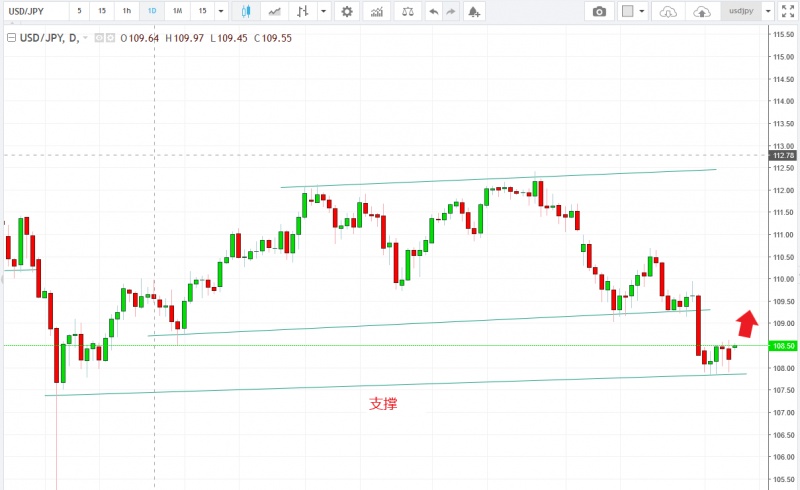Switch to the 1h timeframe
The image size is (800, 490).
(126, 11)
